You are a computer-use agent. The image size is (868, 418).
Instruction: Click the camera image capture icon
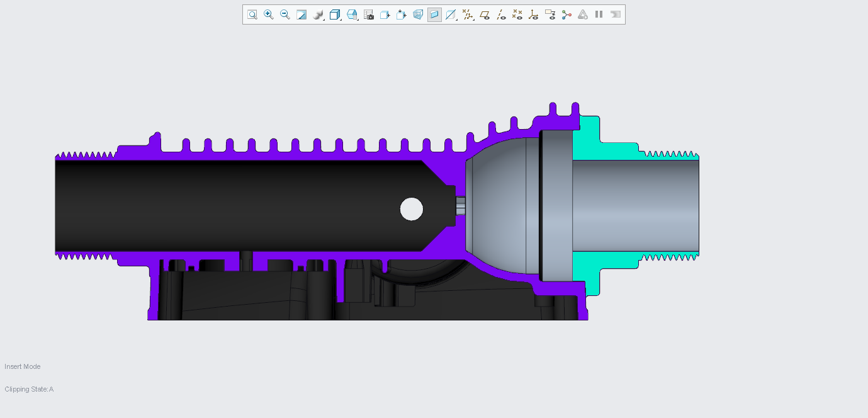[x=369, y=14]
